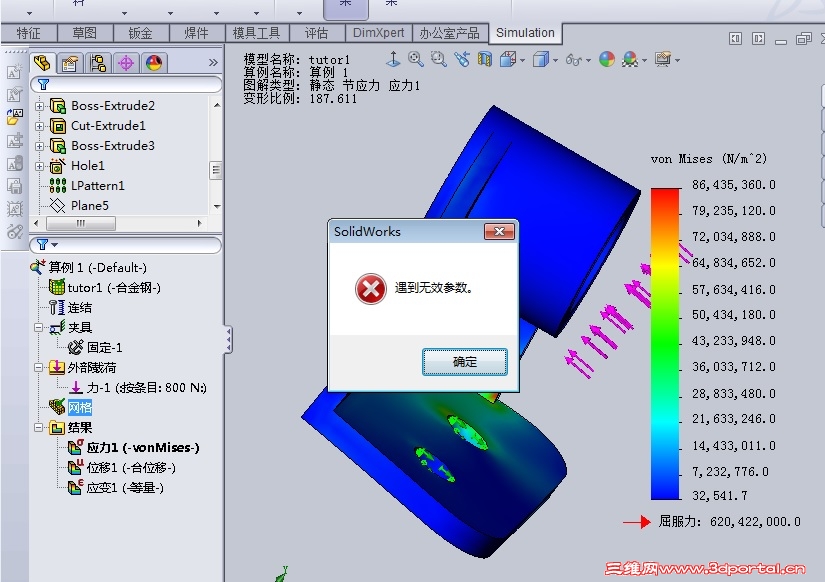Switch to the 焊件 tab
The image size is (825, 582).
196,33
